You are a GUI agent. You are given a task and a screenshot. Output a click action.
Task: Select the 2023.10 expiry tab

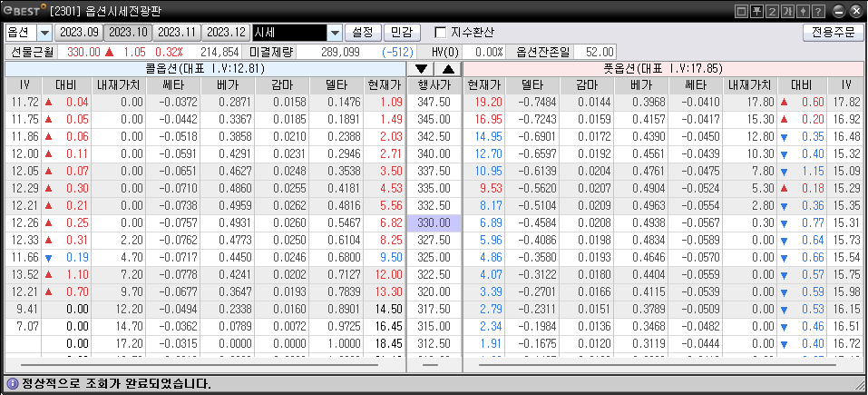[x=127, y=33]
